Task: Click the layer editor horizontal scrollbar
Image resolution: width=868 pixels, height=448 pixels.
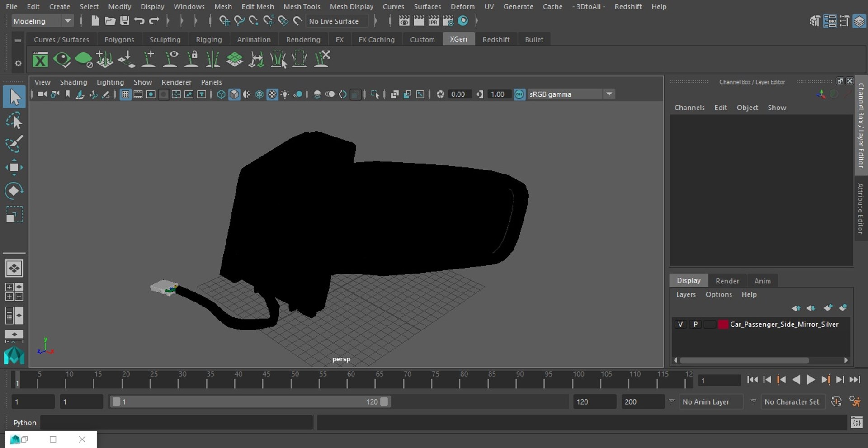Action: click(x=744, y=360)
